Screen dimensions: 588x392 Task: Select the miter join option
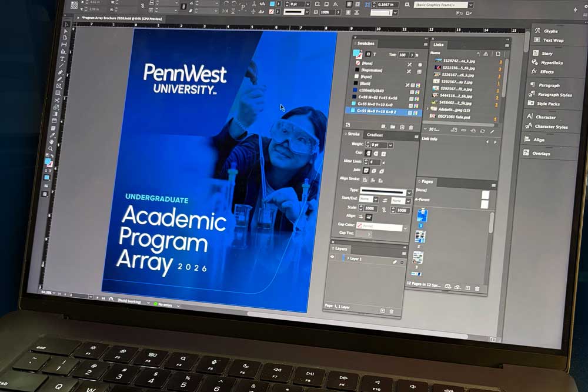pyautogui.click(x=366, y=171)
